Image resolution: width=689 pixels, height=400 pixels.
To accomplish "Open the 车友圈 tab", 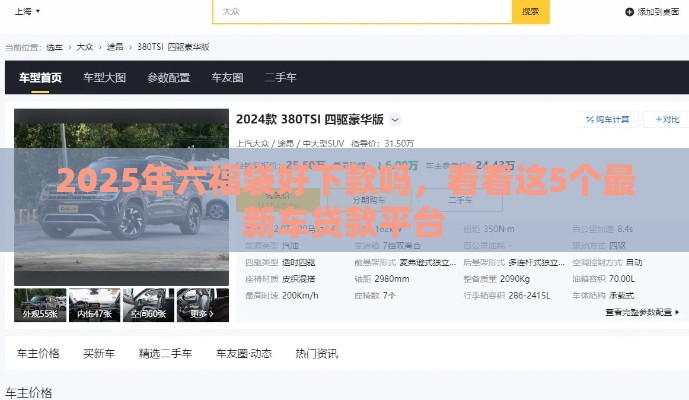I will [x=227, y=78].
